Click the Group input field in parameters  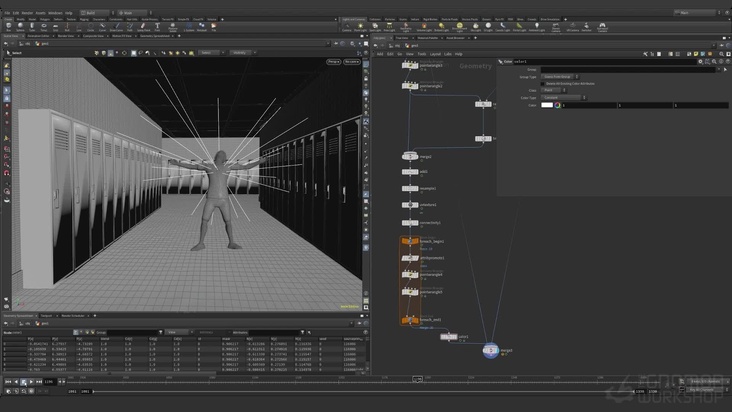[x=628, y=70]
